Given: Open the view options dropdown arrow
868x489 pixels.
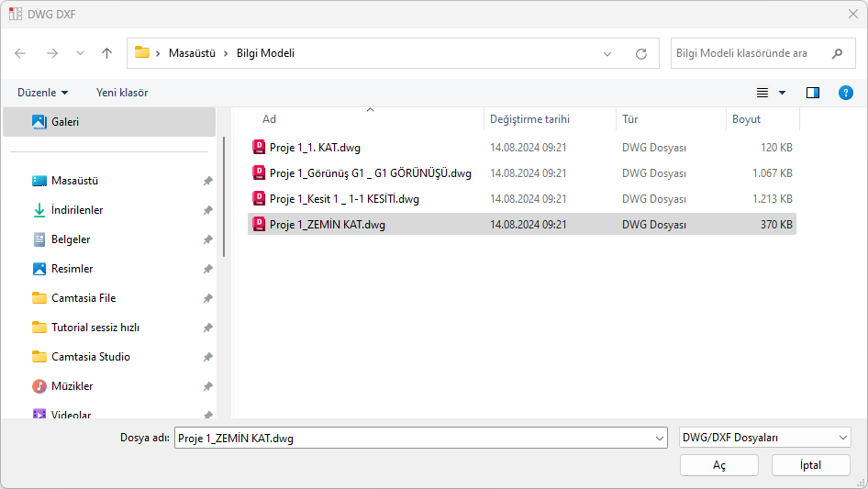Looking at the screenshot, I should click(x=782, y=93).
